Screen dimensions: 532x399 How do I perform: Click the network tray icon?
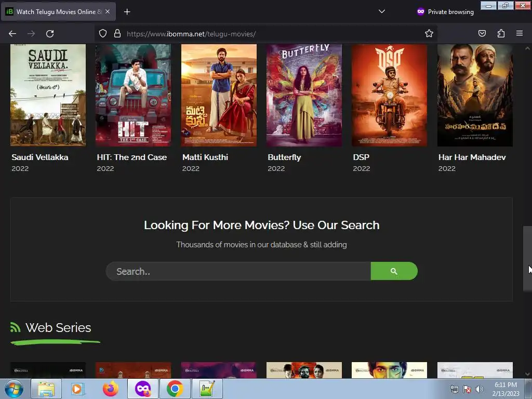point(454,389)
